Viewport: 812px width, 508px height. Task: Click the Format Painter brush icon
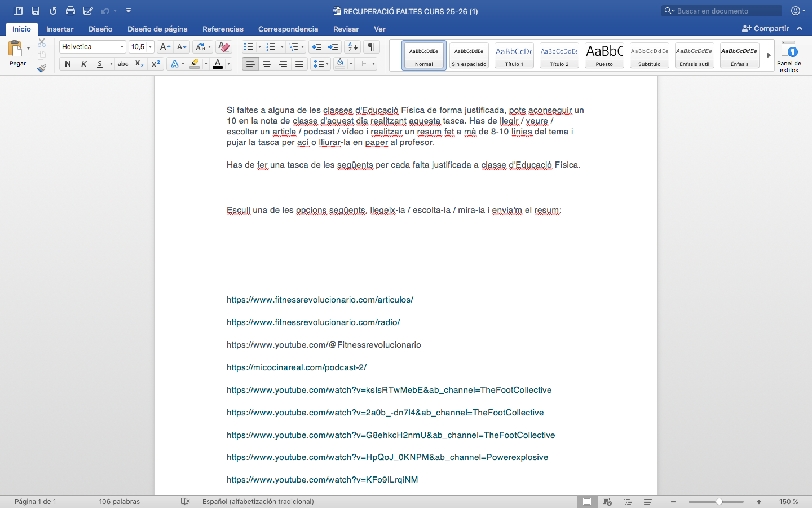pos(42,68)
